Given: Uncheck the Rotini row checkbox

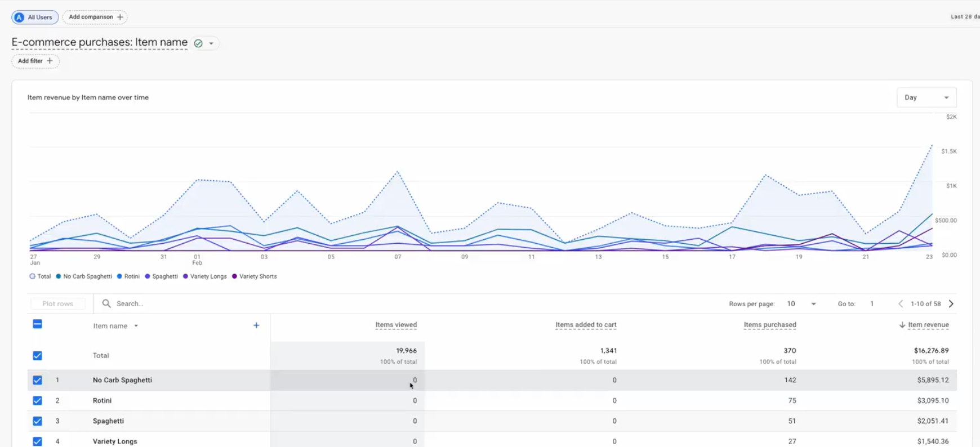Looking at the screenshot, I should [37, 401].
